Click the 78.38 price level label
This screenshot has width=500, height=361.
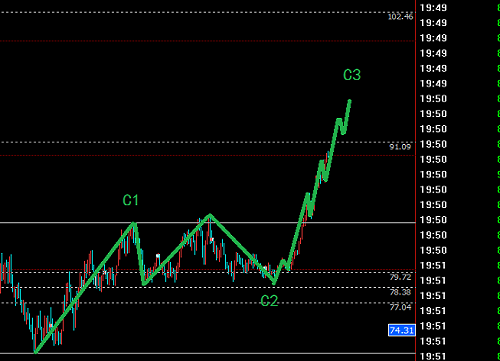click(x=400, y=292)
